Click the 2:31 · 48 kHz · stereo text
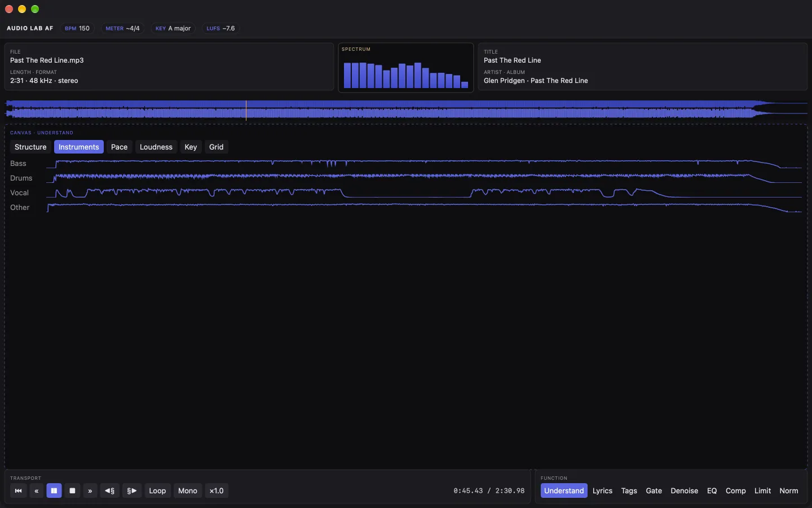The height and width of the screenshot is (508, 812). point(44,81)
